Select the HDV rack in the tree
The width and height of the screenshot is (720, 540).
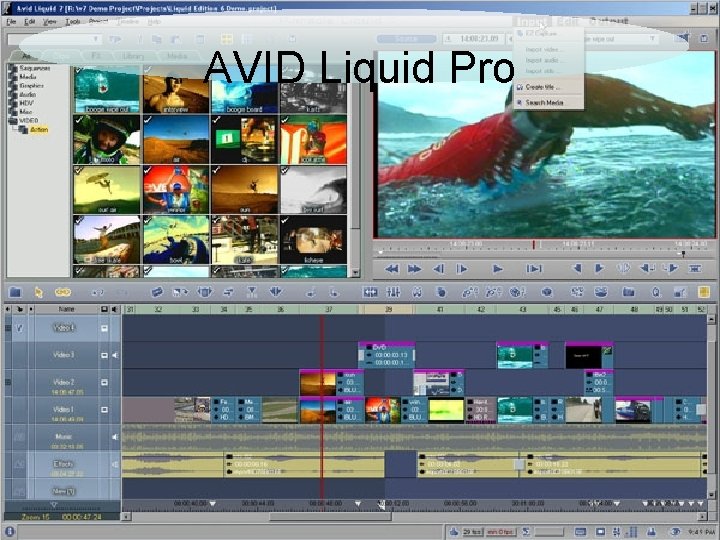[27, 103]
